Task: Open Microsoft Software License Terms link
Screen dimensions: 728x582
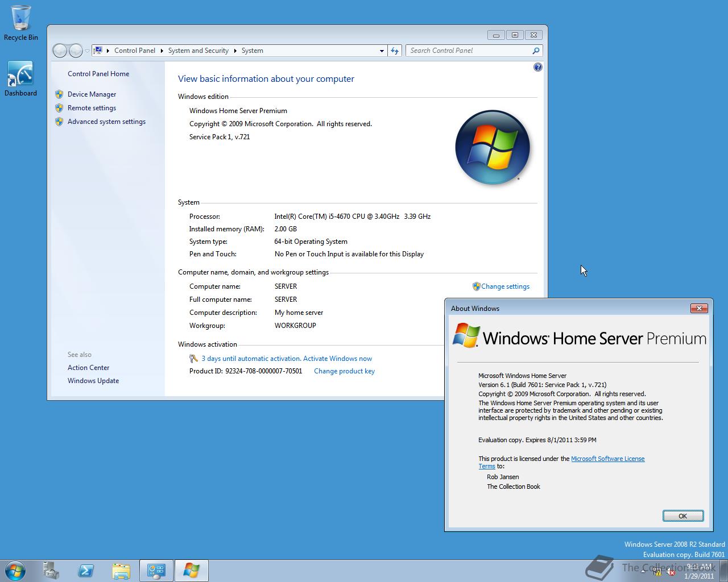Action: point(607,459)
